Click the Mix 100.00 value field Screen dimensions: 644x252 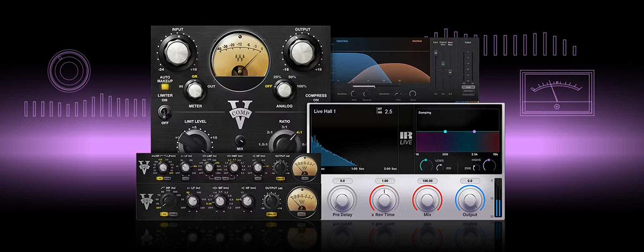427,181
